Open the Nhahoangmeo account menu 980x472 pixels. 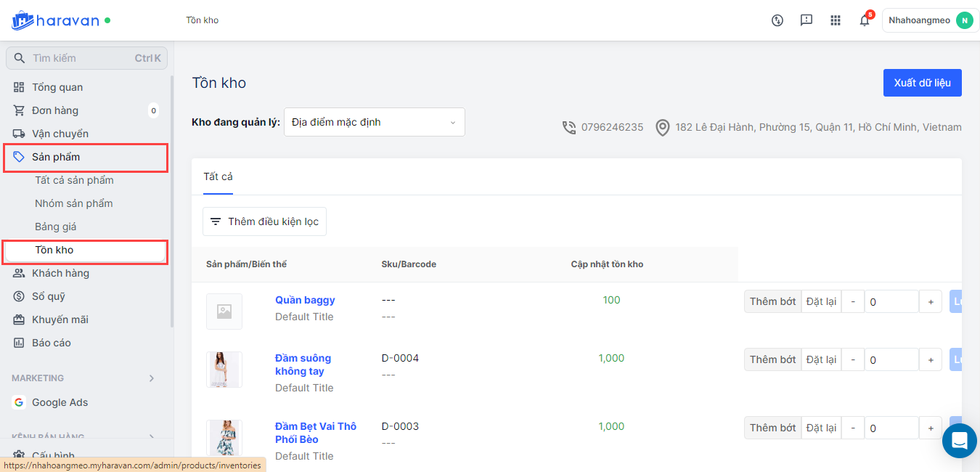pos(930,20)
